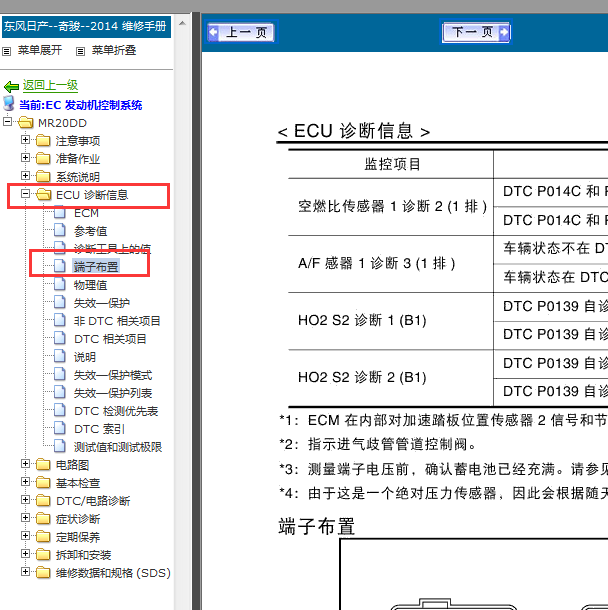608x610 pixels.
Task: Open the 失效—保护模式 tree item
Action: click(113, 375)
